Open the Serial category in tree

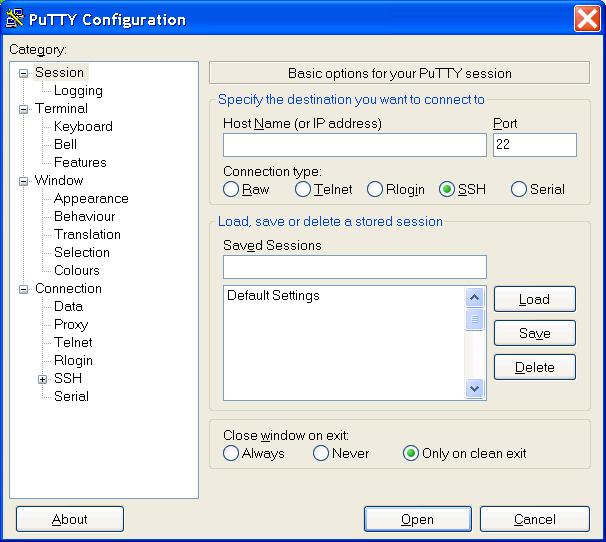[x=71, y=396]
